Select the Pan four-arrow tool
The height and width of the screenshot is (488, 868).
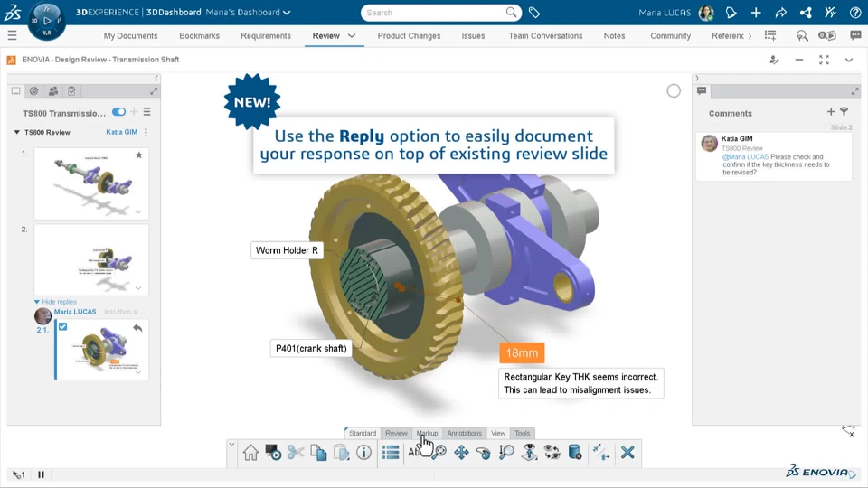461,453
